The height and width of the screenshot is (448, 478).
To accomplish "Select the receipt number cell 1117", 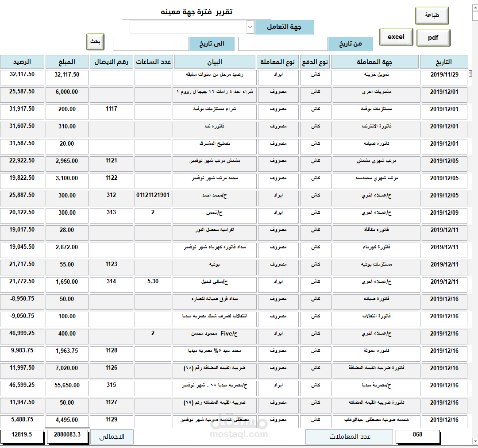I will click(111, 112).
